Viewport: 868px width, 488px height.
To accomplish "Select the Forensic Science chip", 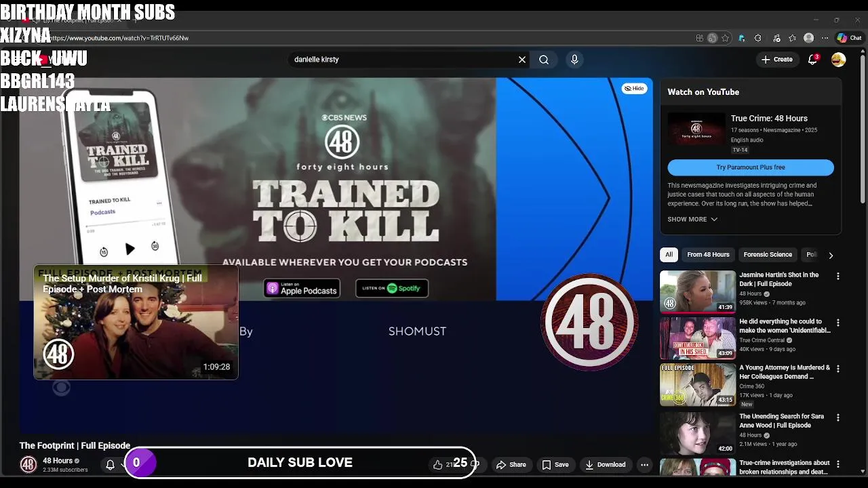I will [768, 255].
